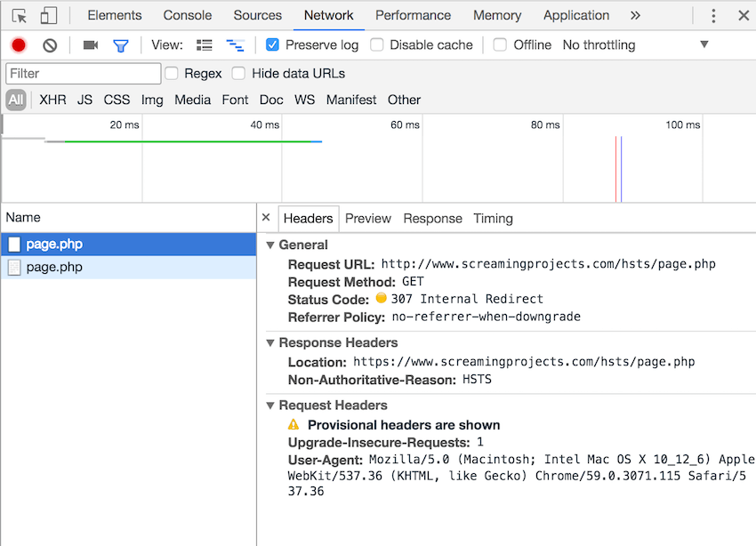This screenshot has width=756, height=546.
Task: Click the Non-Authoritative-Reason value 'HSTS'
Action: click(x=477, y=380)
